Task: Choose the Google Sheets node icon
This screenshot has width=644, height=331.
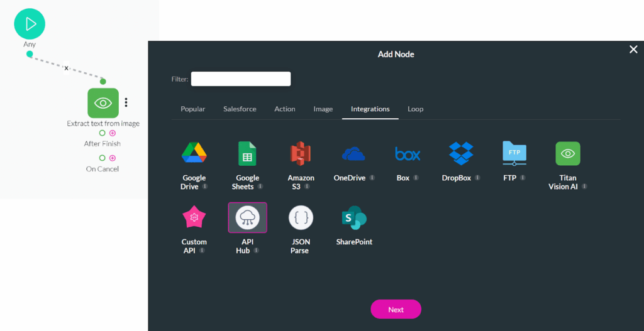Action: tap(247, 153)
